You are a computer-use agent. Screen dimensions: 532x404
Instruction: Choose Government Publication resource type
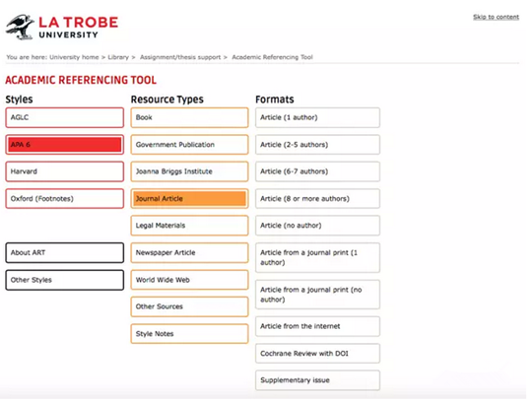[189, 145]
